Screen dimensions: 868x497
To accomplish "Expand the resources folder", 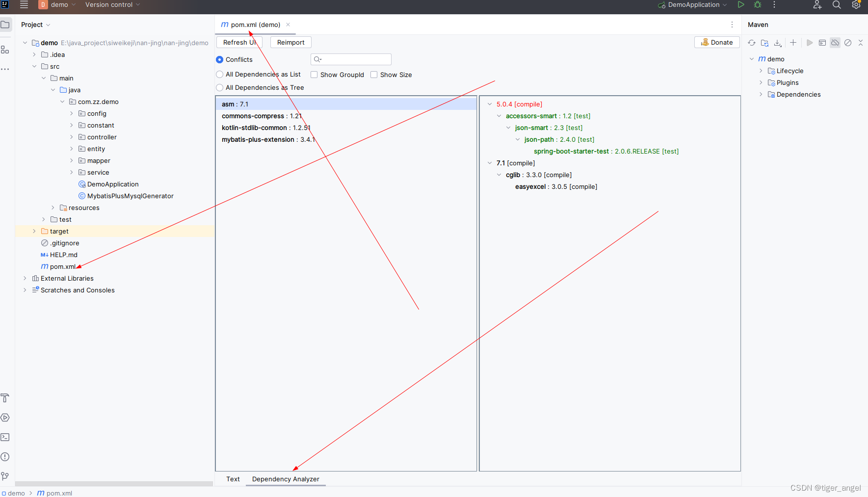I will click(x=53, y=208).
